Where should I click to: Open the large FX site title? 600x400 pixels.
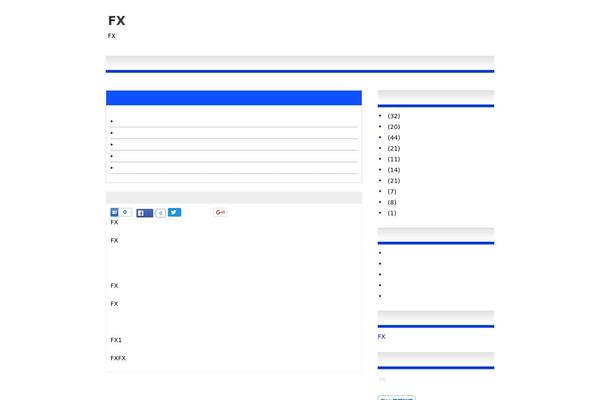tap(117, 21)
